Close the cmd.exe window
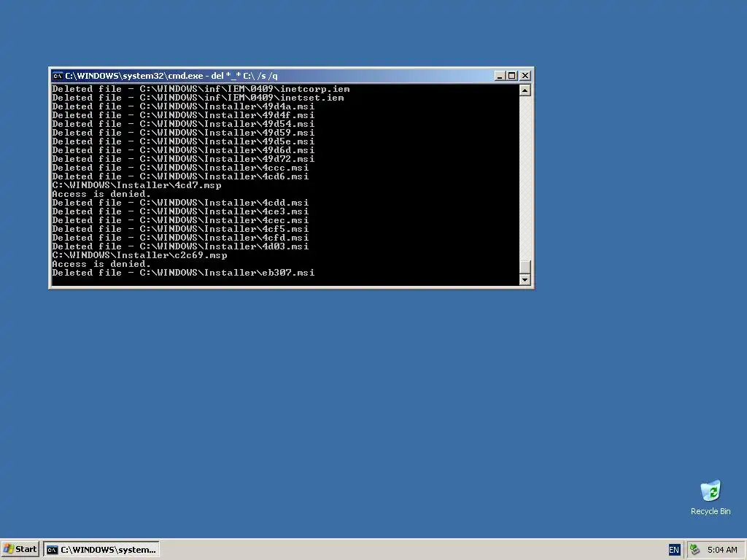The image size is (747, 560). pyautogui.click(x=525, y=76)
